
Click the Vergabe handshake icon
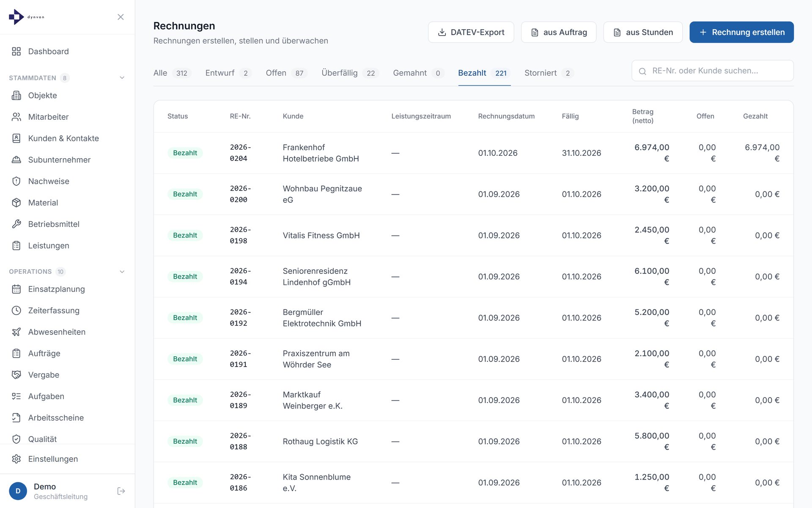coord(16,375)
